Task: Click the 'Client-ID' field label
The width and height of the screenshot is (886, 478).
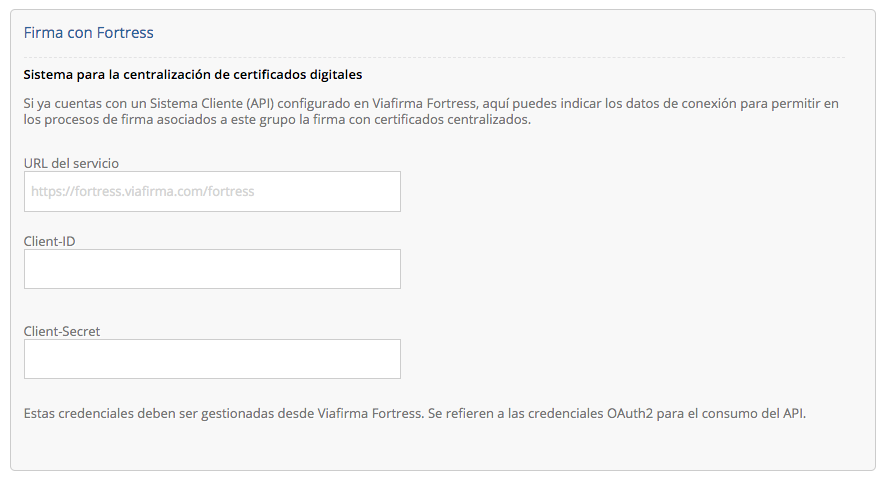Action: 49,241
